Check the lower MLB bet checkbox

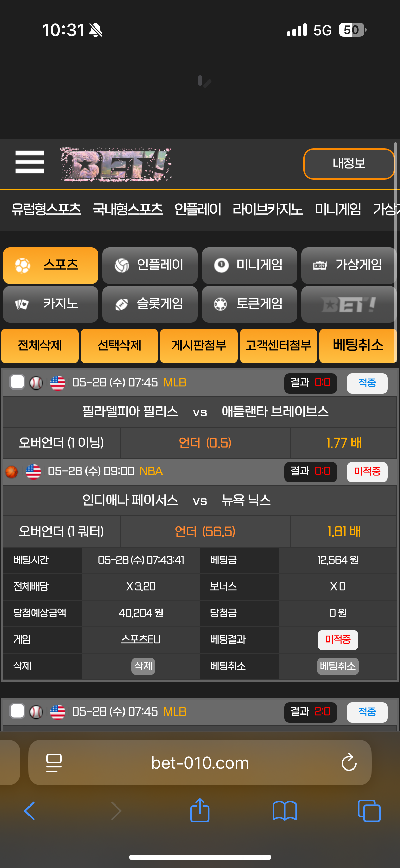pos(17,711)
